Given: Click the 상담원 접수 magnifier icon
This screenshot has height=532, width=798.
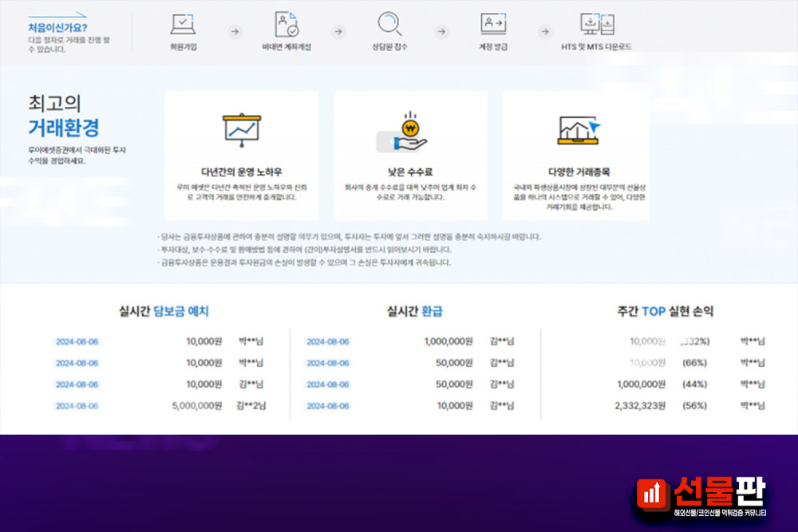Looking at the screenshot, I should click(x=389, y=24).
